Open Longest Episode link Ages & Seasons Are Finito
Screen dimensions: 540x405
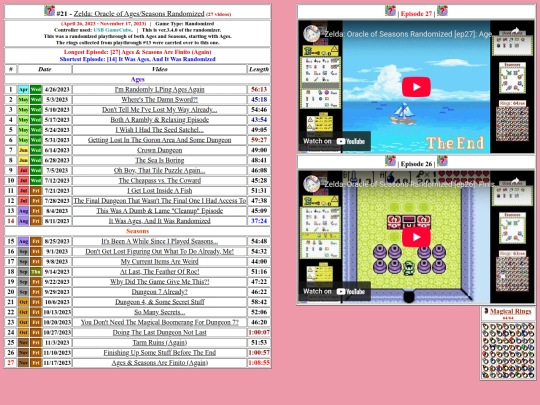[x=137, y=52]
